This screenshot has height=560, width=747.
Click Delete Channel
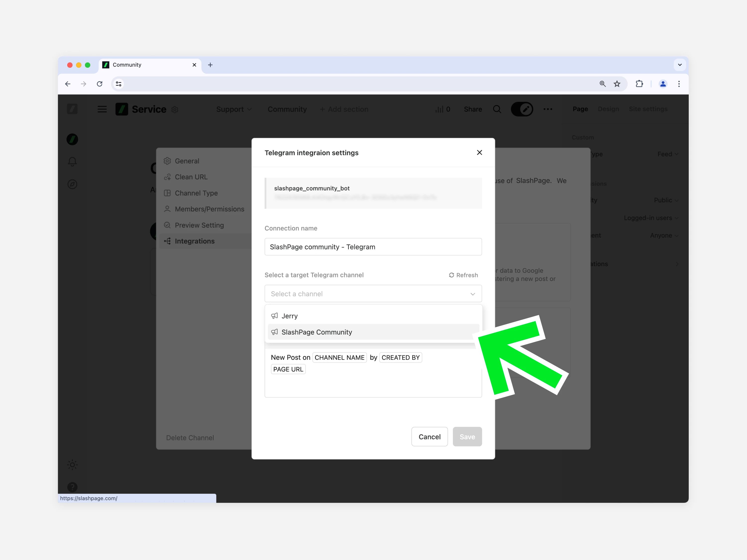(190, 438)
